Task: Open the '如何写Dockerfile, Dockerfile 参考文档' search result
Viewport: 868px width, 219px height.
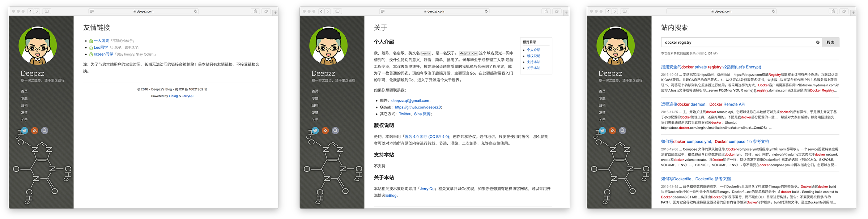Action: click(696, 179)
